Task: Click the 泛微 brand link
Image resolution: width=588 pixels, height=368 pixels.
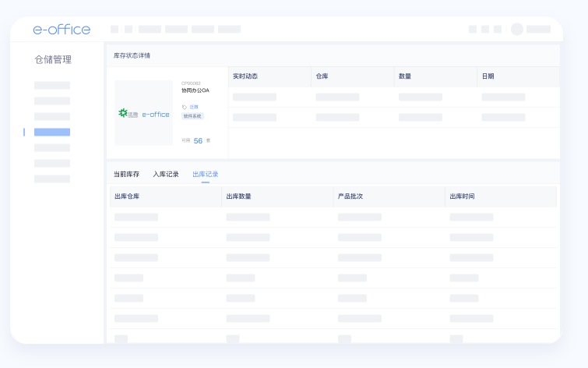Action: pos(194,107)
